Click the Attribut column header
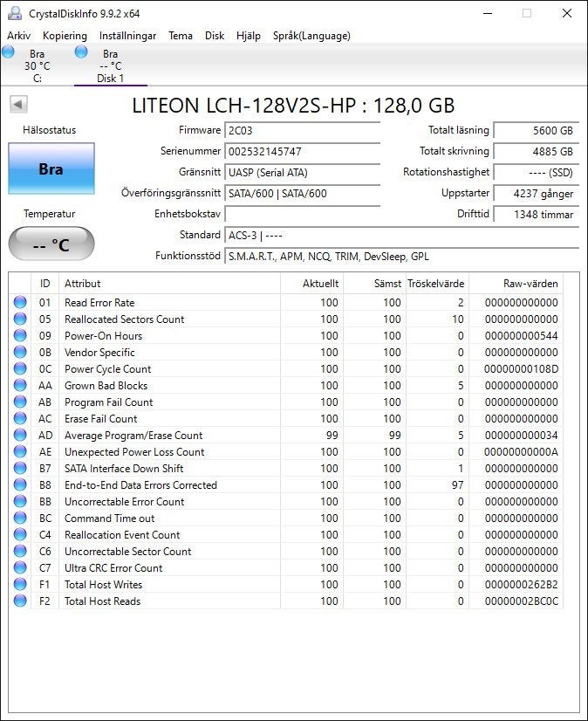Image resolution: width=588 pixels, height=721 pixels. [x=169, y=283]
